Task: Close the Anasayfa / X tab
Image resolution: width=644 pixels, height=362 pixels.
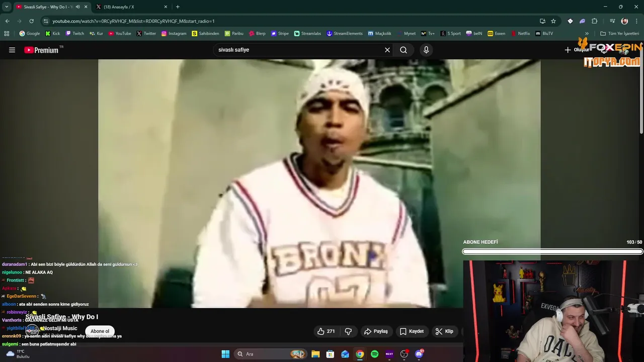Action: pyautogui.click(x=166, y=7)
